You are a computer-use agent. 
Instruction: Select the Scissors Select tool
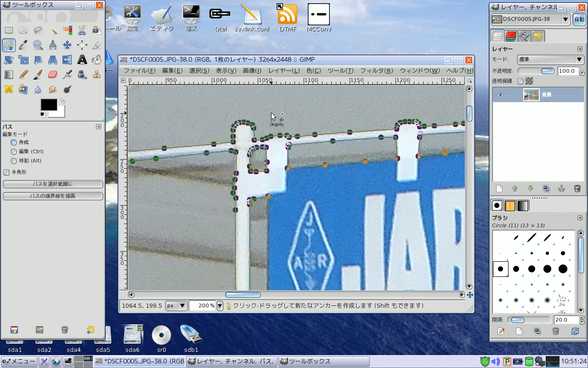(x=82, y=30)
